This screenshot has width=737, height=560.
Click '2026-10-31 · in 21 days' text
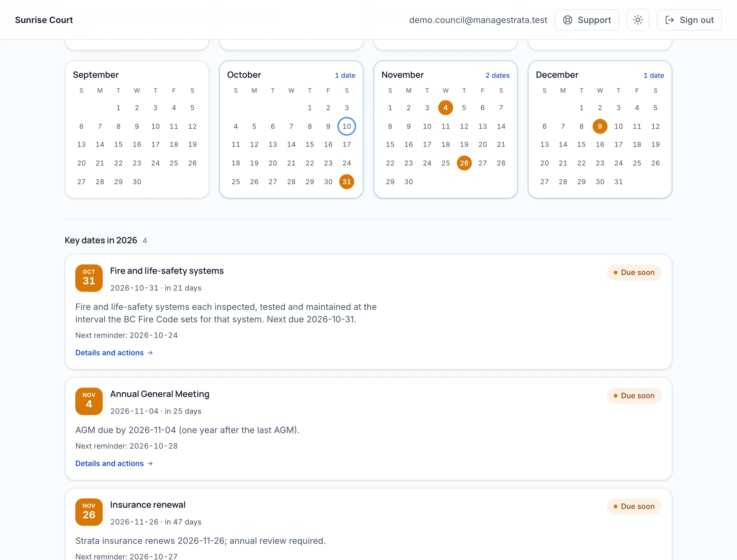(156, 288)
